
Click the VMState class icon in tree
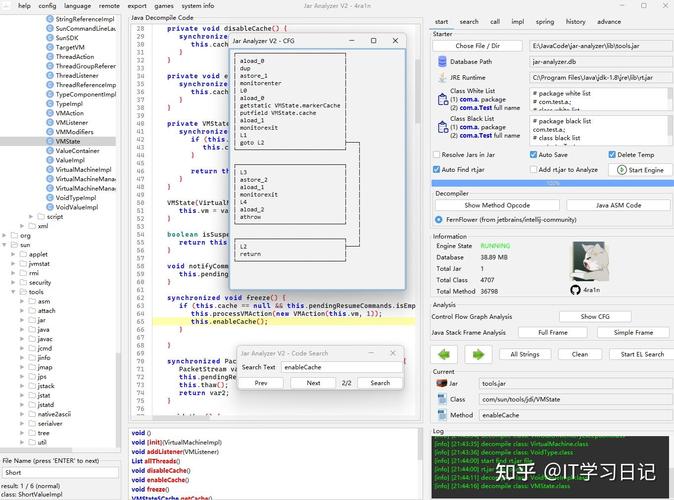50,141
